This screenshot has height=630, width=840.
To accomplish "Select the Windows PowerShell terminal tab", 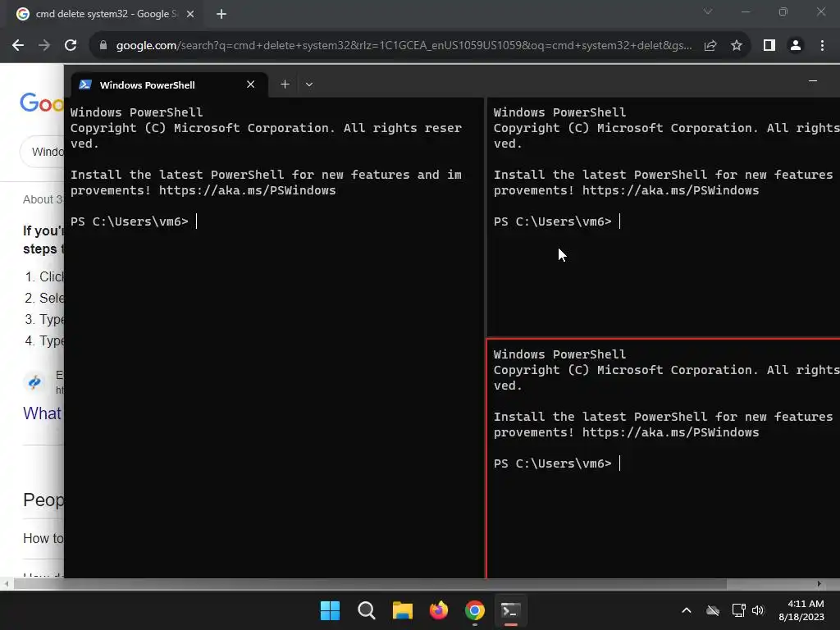I will (x=169, y=84).
